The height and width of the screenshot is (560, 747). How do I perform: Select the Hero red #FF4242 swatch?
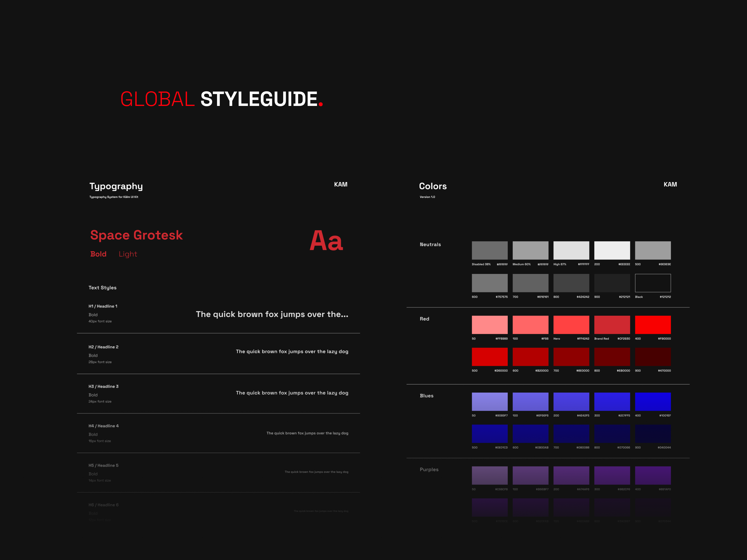pos(571,325)
